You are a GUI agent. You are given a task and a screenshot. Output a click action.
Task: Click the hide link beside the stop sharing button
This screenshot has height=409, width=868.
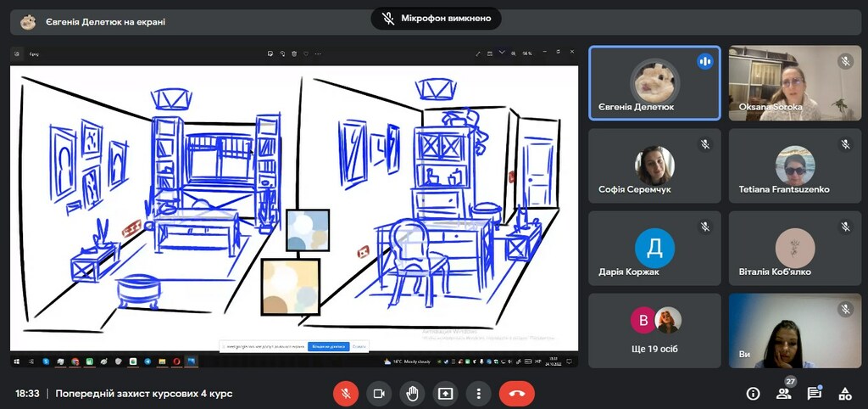tap(359, 346)
